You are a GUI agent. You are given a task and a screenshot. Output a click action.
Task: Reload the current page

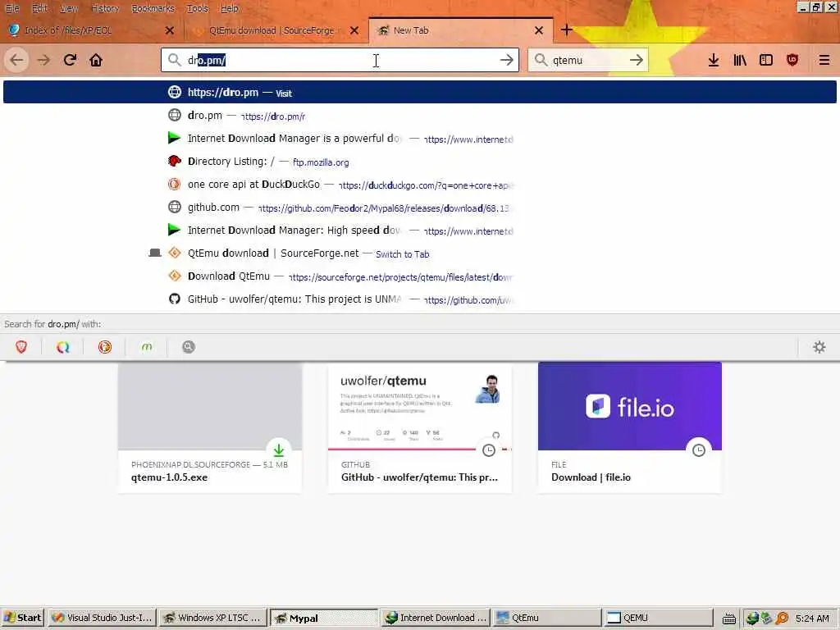click(70, 60)
